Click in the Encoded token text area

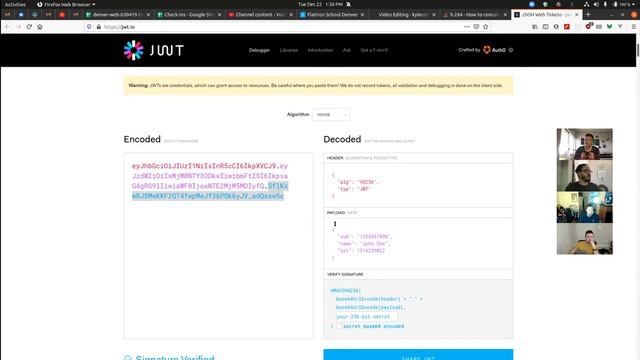coord(218,245)
